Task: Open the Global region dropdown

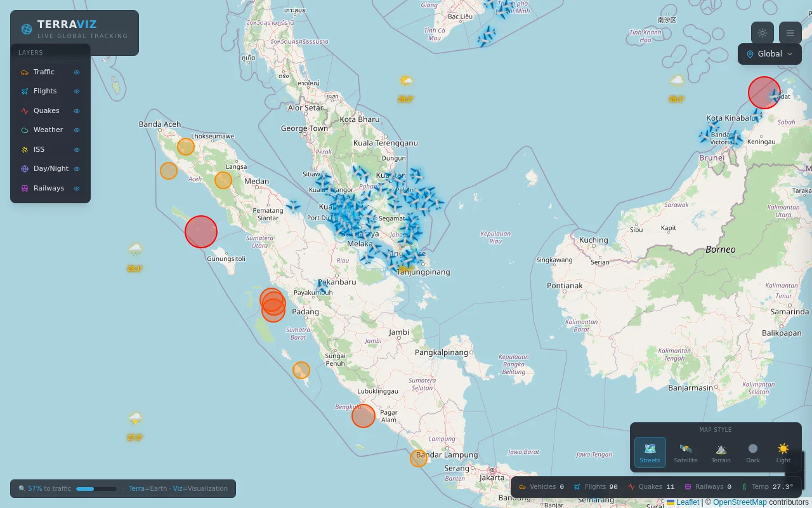Action: point(769,54)
